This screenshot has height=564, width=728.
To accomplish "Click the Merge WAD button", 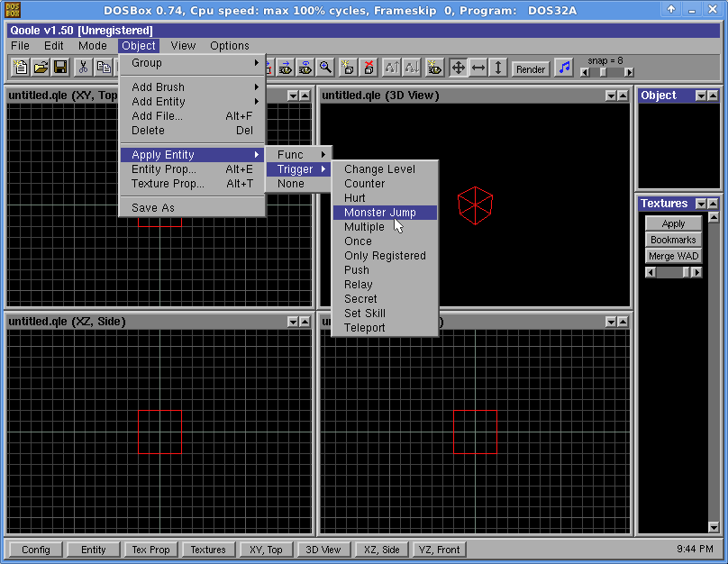I will pyautogui.click(x=673, y=256).
